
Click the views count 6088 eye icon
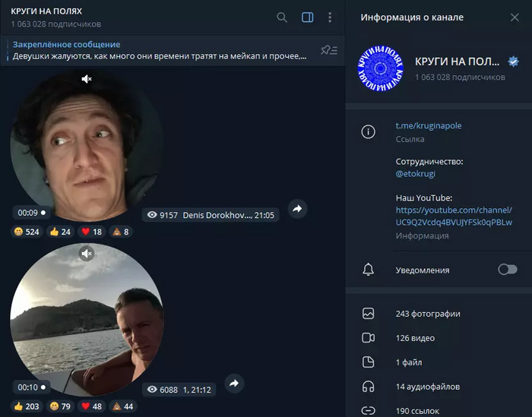coord(152,389)
